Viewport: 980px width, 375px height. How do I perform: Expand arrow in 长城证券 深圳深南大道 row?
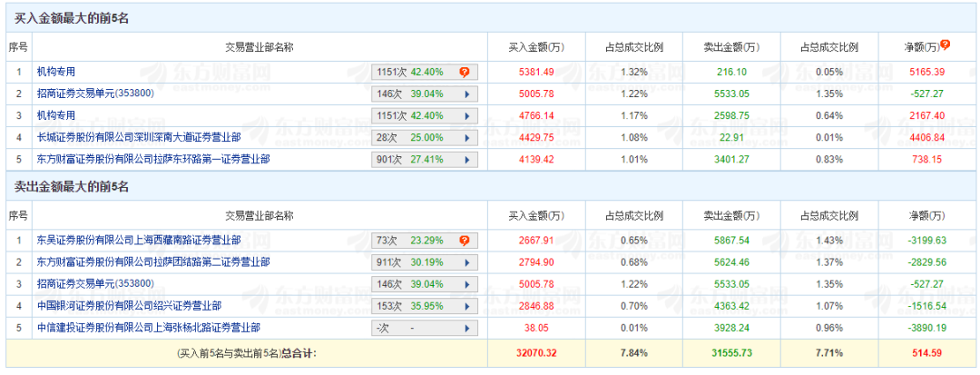(x=466, y=137)
